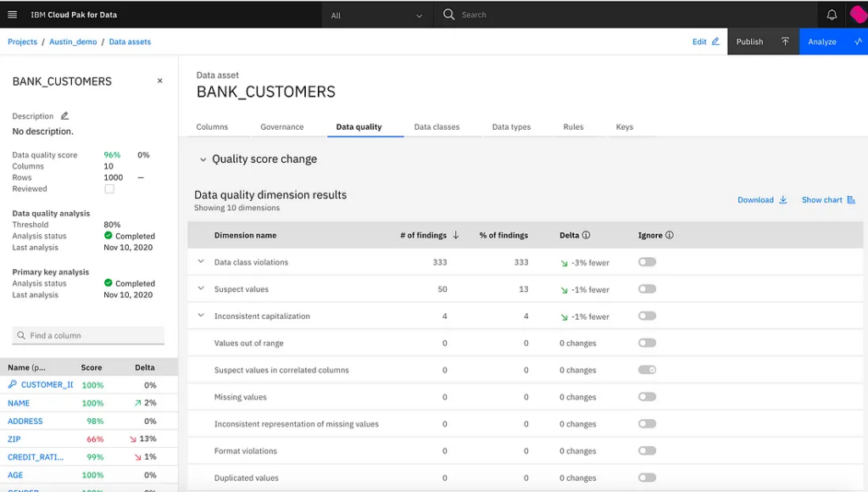The height and width of the screenshot is (492, 868).
Task: Open the All scope dropdown
Action: 376,15
